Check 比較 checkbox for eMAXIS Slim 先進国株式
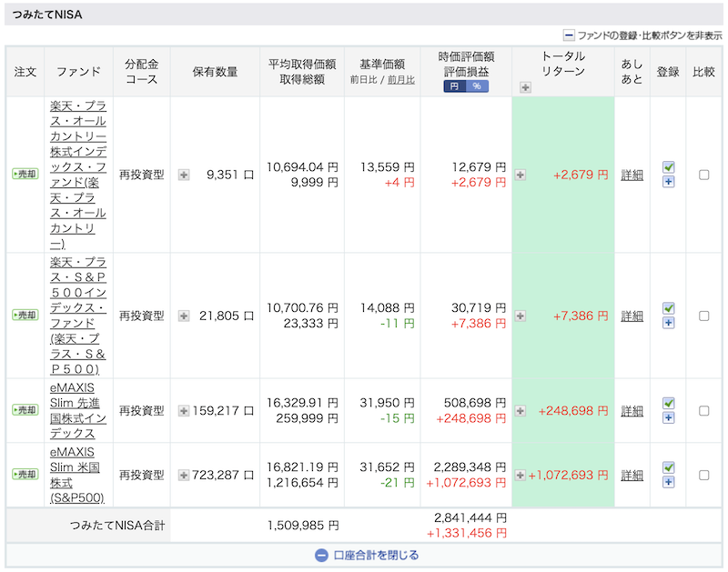Viewport: 728px width, 572px height. pyautogui.click(x=703, y=411)
